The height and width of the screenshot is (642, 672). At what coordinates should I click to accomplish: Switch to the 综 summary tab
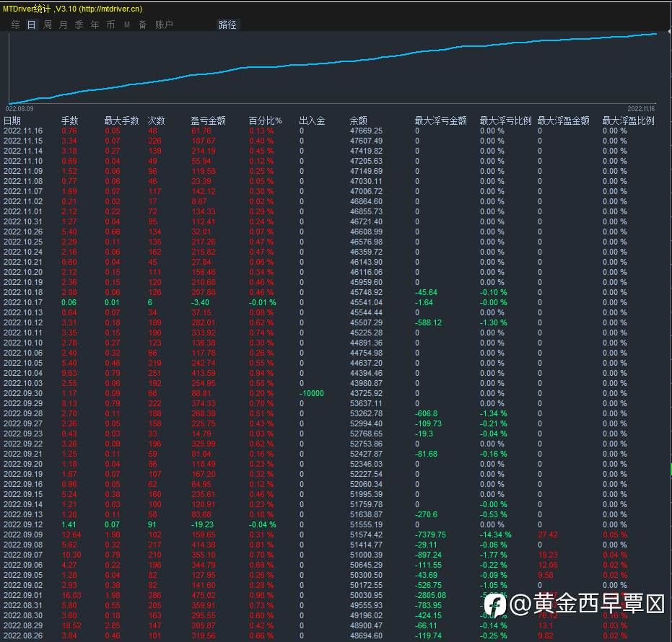(x=16, y=25)
